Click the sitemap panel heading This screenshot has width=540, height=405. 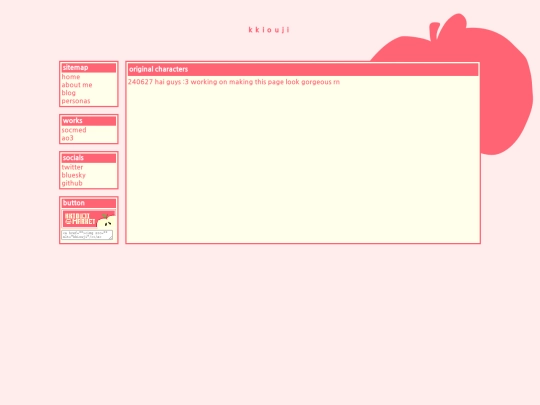click(89, 68)
